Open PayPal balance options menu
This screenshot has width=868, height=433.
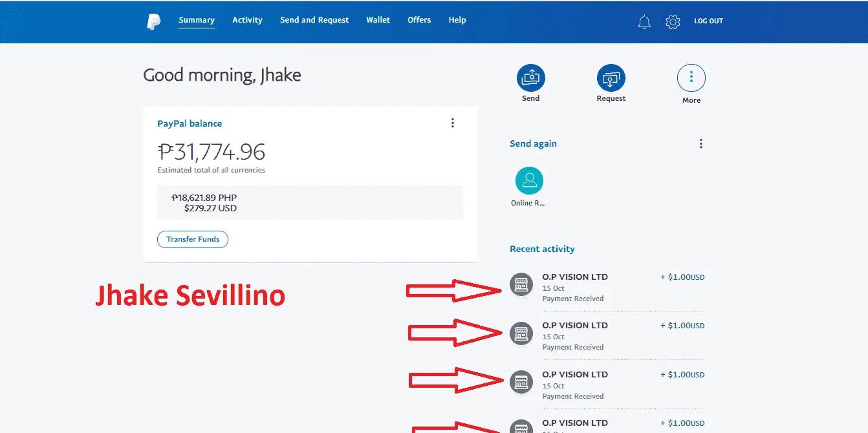coord(453,123)
